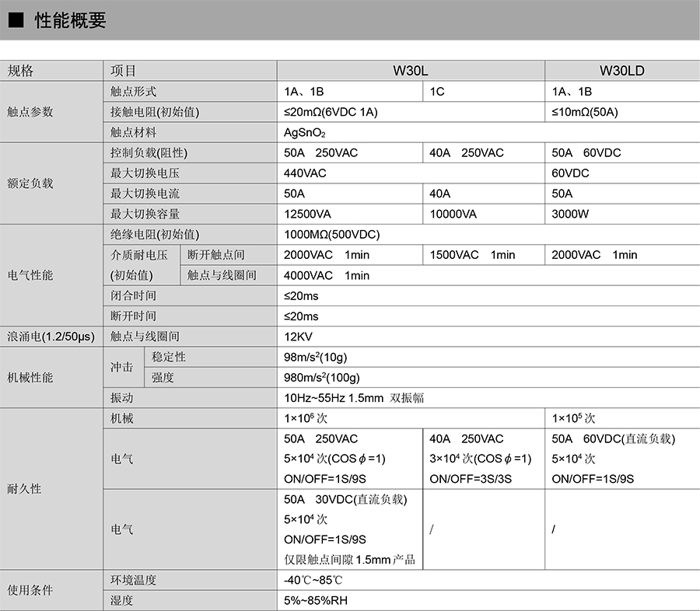
Task: Select the ≤10mΩ(50A) contact resistance cell
Action: pyautogui.click(x=585, y=112)
